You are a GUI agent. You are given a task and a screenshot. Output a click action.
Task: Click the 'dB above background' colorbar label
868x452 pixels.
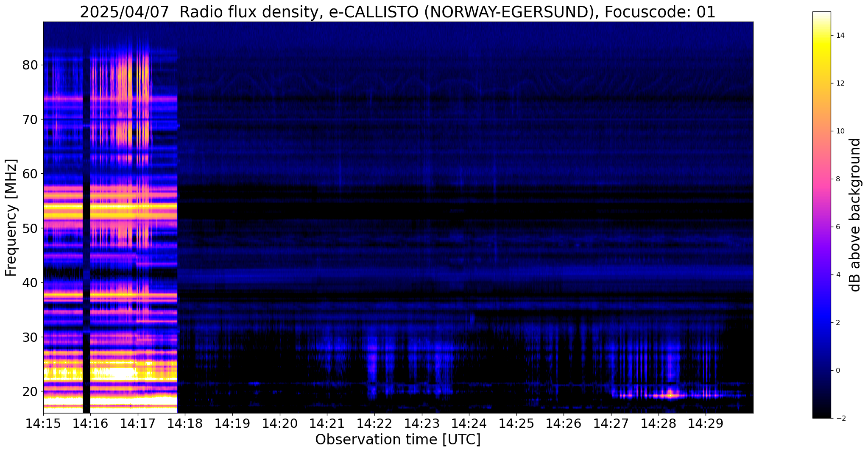coord(855,215)
